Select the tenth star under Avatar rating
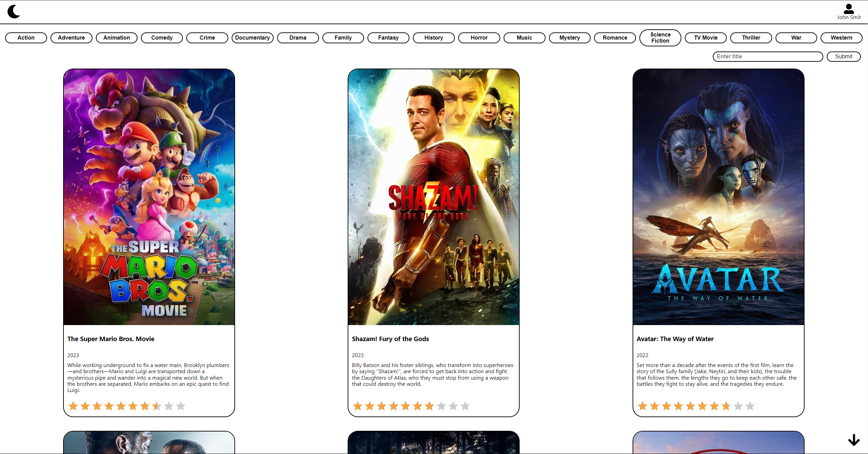The height and width of the screenshot is (454, 868). pos(750,406)
